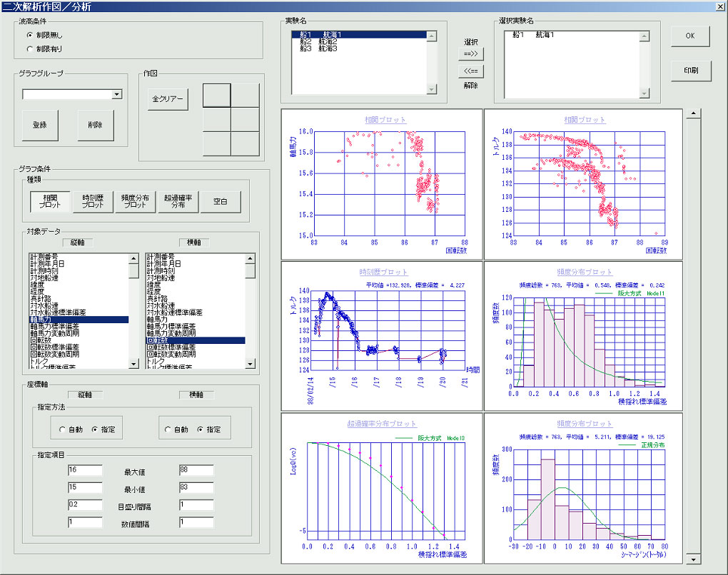This screenshot has height=575, width=728.
Task: Select 自動 for the 横軸 axis method
Action: click(x=168, y=429)
